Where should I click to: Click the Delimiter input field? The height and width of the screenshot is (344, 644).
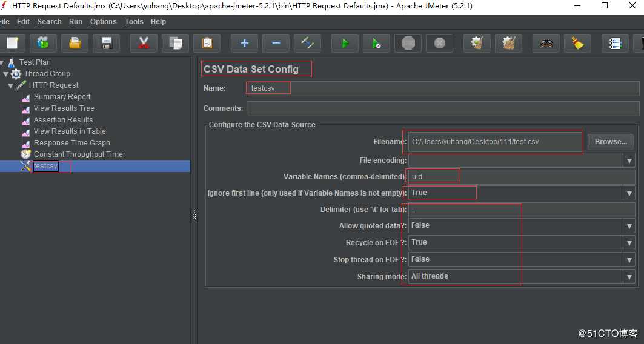point(522,210)
